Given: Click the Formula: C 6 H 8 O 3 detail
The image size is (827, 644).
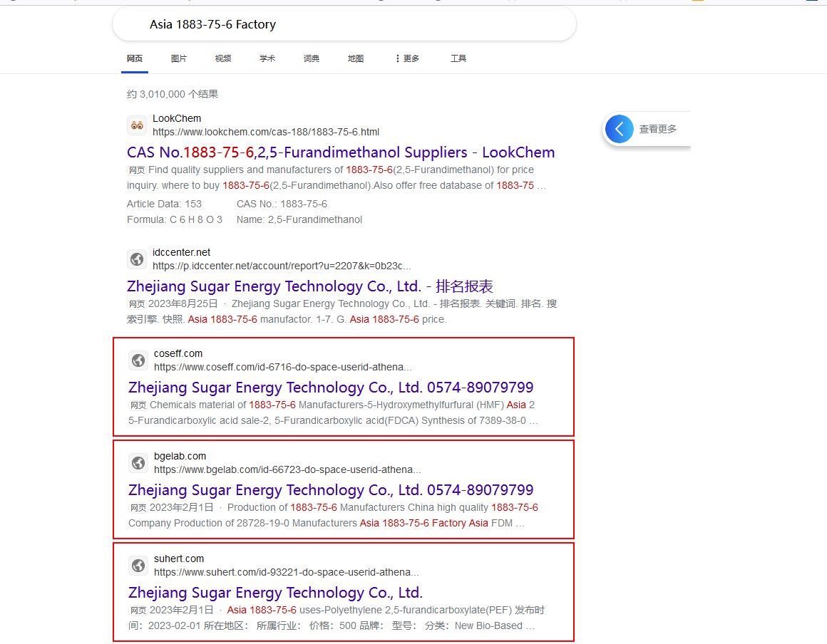Looking at the screenshot, I should (175, 219).
